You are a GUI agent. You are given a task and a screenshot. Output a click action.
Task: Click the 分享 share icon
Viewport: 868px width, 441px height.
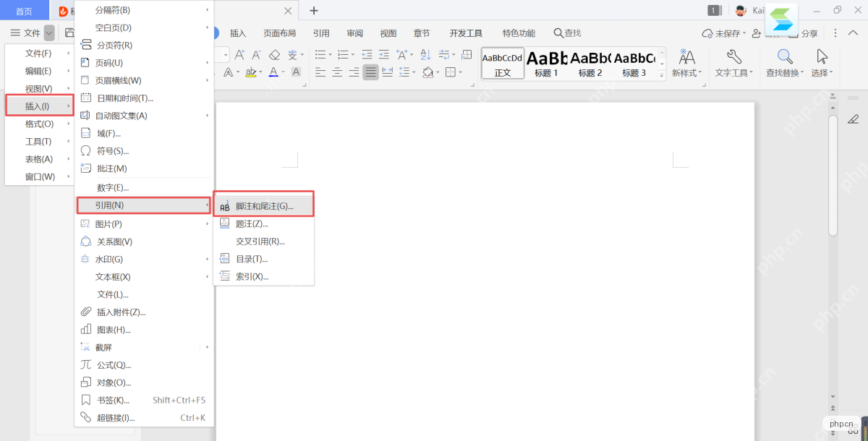804,33
